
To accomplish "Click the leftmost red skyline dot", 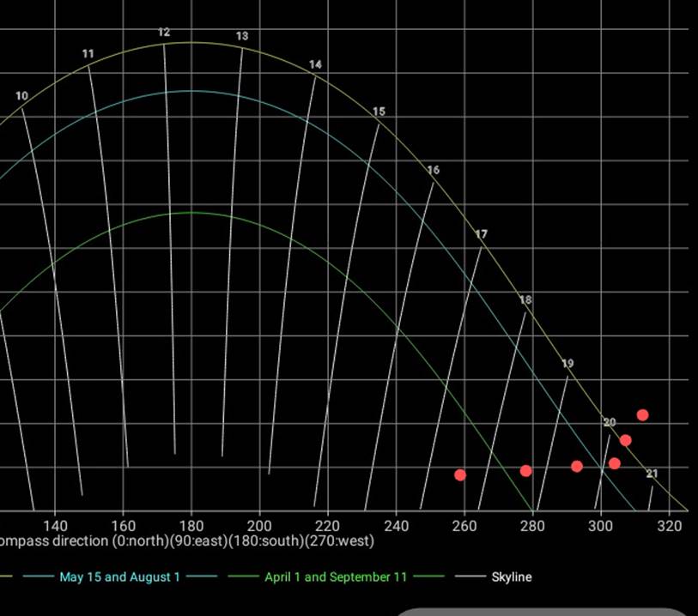I will 460,474.
